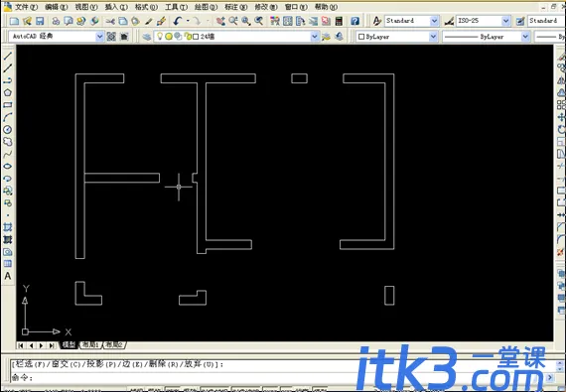Select the Circle tool

tap(8, 129)
